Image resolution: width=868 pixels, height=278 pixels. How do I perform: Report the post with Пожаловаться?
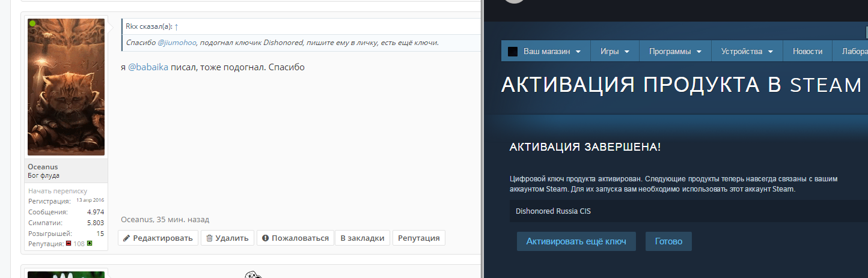click(x=295, y=238)
